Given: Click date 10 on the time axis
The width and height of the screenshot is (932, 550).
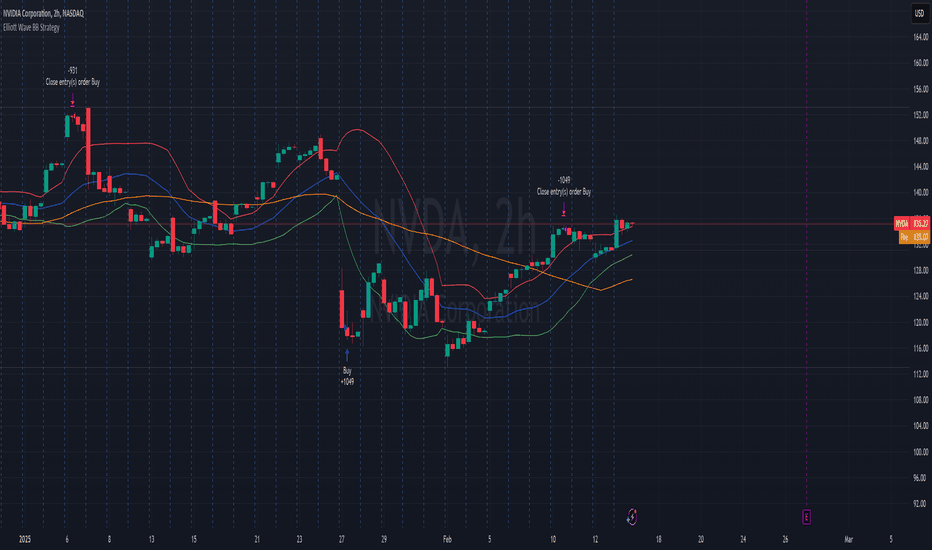Looking at the screenshot, I should point(553,539).
